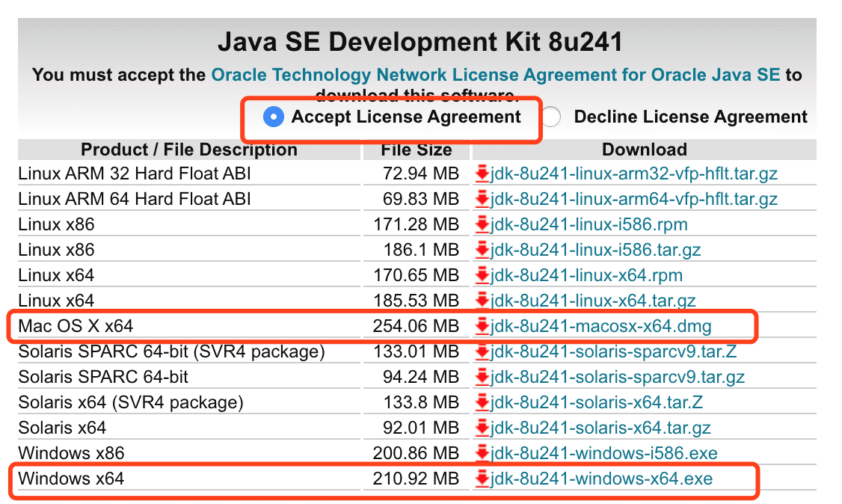Click the Linux ARM 64 Hard Float ABI cell

189,199
